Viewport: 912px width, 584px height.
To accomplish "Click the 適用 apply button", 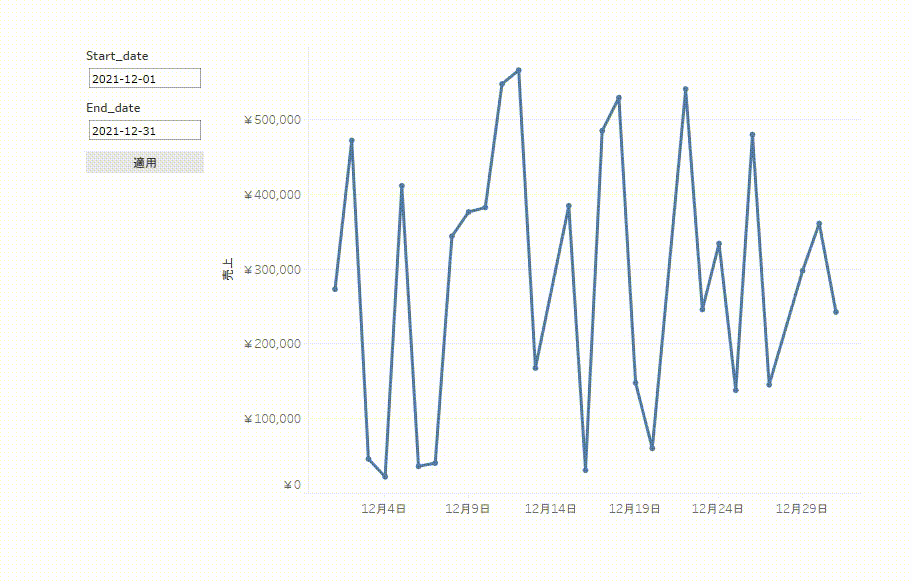I will point(145,162).
